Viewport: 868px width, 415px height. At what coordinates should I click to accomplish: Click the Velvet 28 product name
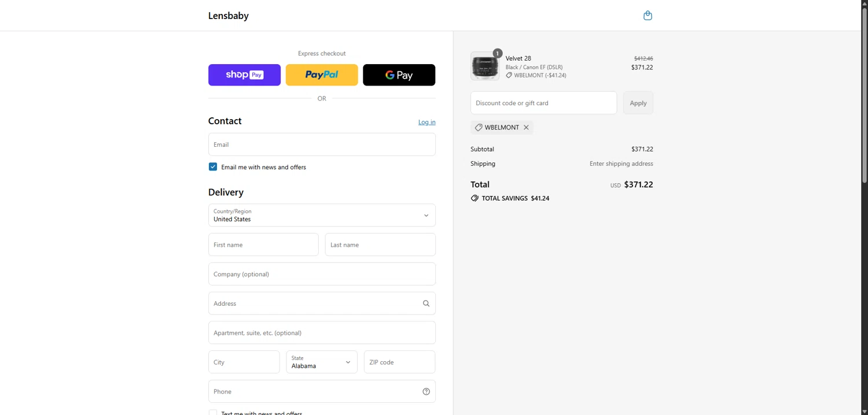(x=518, y=58)
